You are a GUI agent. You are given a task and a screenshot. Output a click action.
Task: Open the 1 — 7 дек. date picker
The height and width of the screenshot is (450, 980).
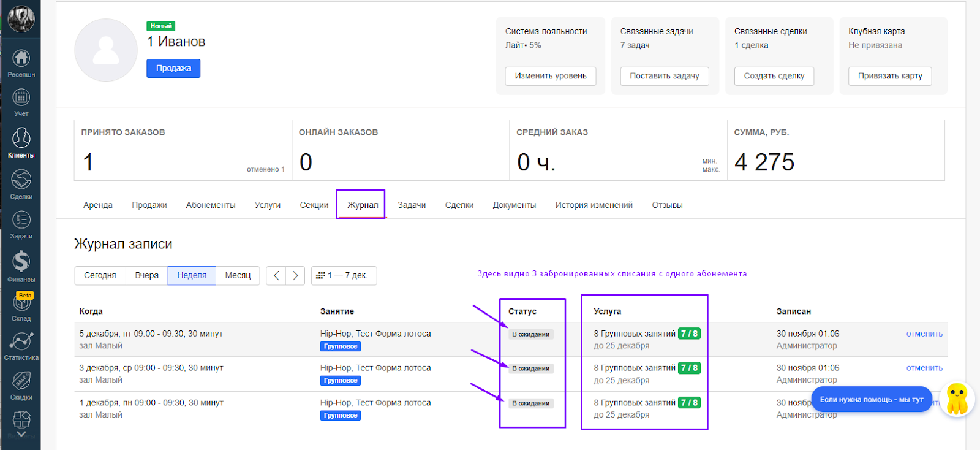344,276
